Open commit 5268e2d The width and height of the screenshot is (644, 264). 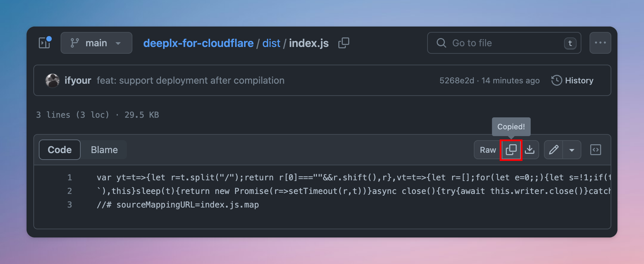click(457, 81)
